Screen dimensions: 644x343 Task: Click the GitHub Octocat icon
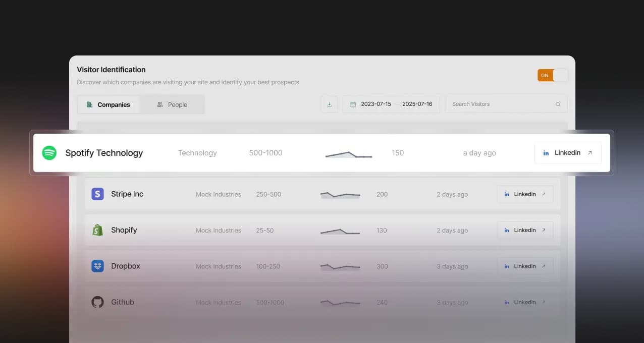(97, 302)
